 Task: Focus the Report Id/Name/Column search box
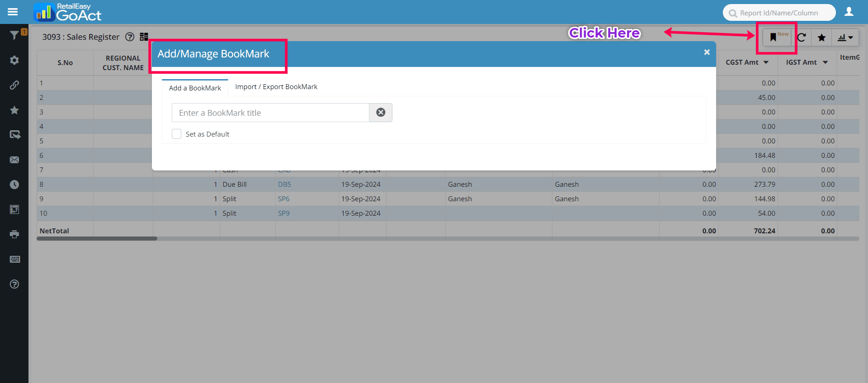point(779,13)
